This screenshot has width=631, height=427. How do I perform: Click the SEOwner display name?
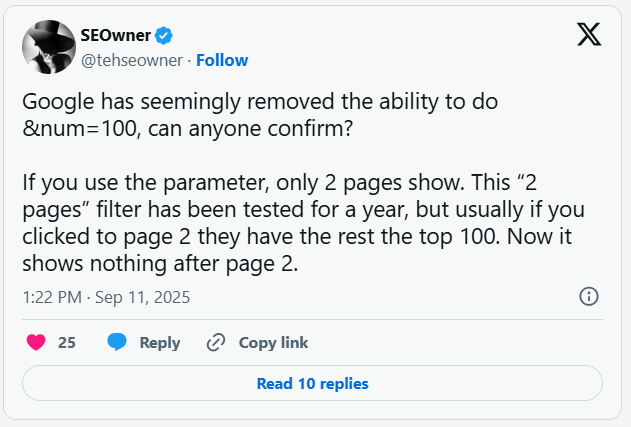[x=115, y=36]
